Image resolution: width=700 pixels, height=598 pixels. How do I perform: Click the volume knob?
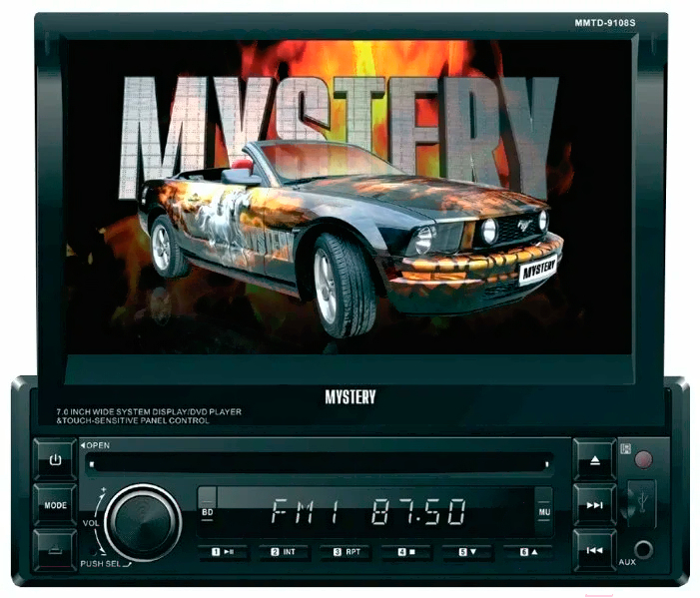pos(145,521)
